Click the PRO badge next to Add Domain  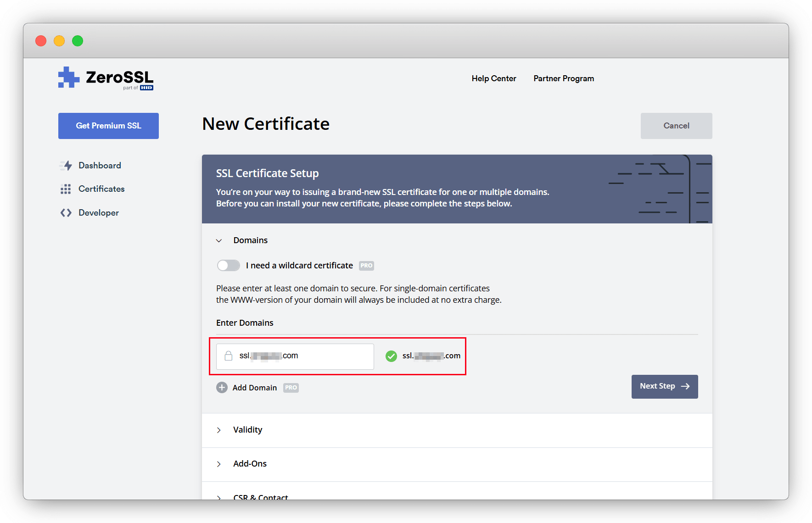tap(291, 388)
